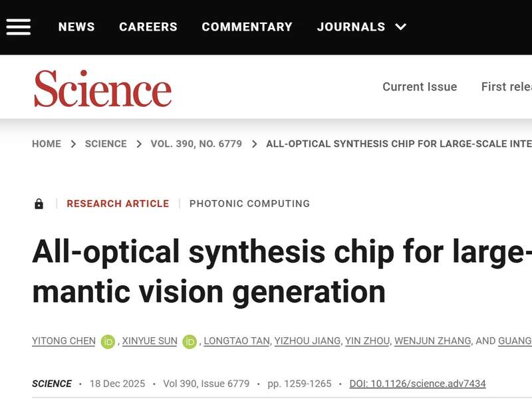Click the Research Article label
The width and height of the screenshot is (532, 399).
(x=118, y=203)
